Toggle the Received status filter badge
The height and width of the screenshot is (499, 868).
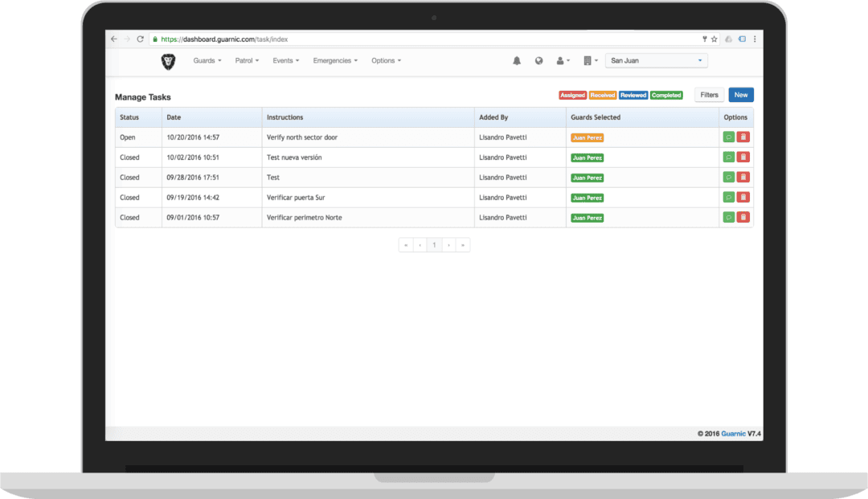(603, 95)
